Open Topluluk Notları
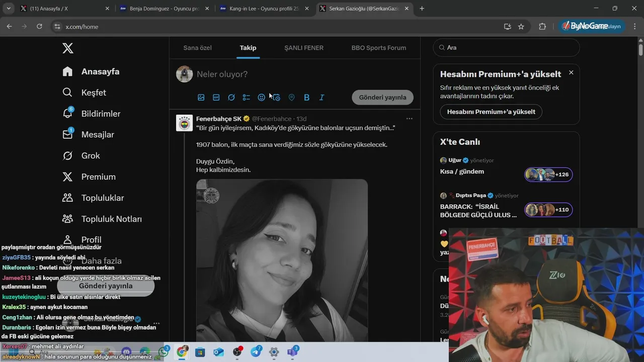Image resolution: width=644 pixels, height=362 pixels. [102, 219]
